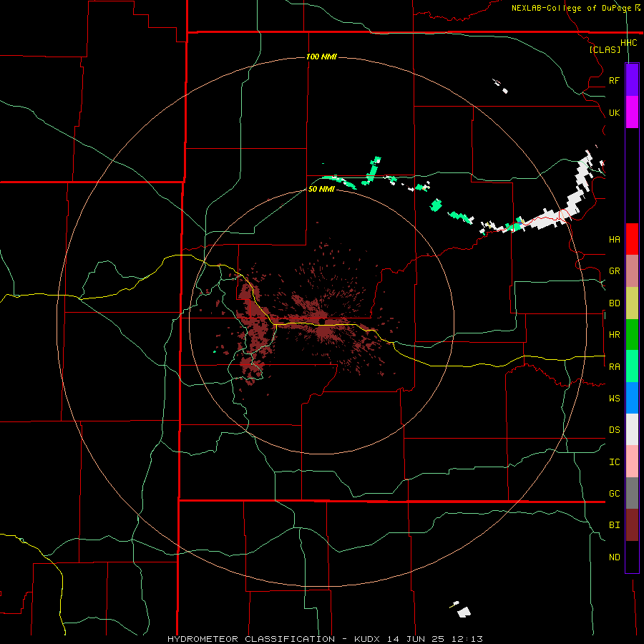The width and height of the screenshot is (644, 644).
Task: Select the BD yellow legend swatch
Action: 632,303
